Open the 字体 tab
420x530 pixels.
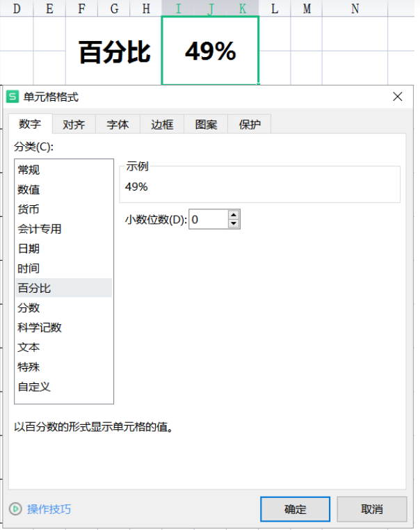click(118, 125)
